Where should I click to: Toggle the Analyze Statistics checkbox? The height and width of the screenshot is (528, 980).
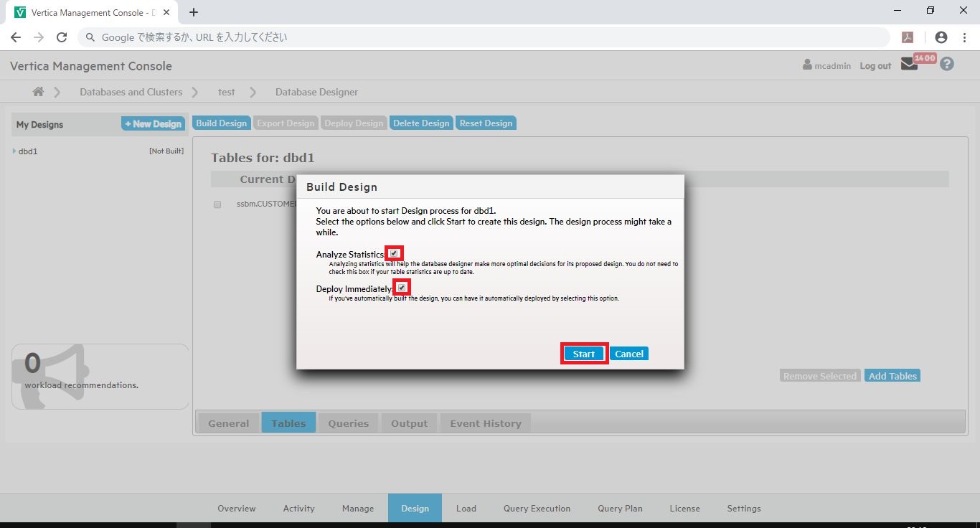[x=394, y=253]
